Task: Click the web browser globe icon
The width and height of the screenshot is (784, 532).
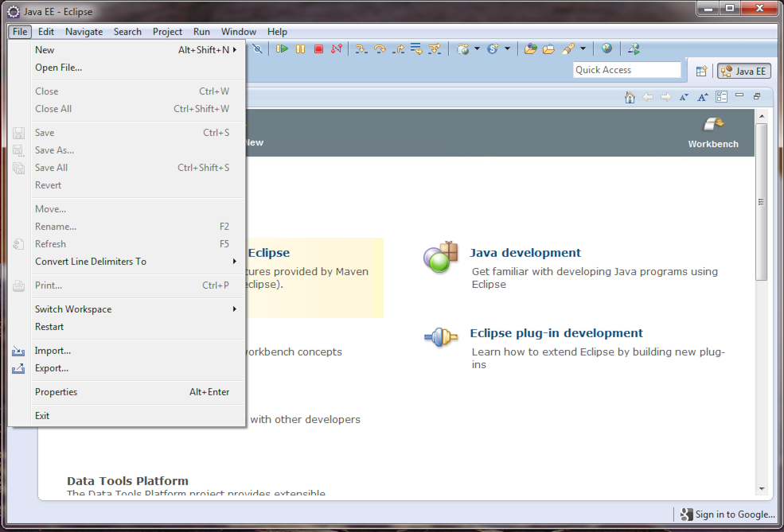Action: tap(607, 49)
